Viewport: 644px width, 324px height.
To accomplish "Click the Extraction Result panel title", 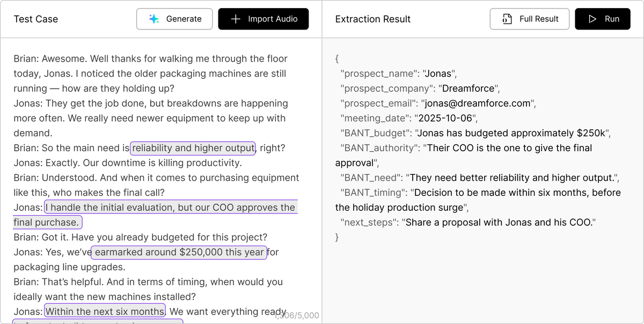I will pyautogui.click(x=372, y=18).
